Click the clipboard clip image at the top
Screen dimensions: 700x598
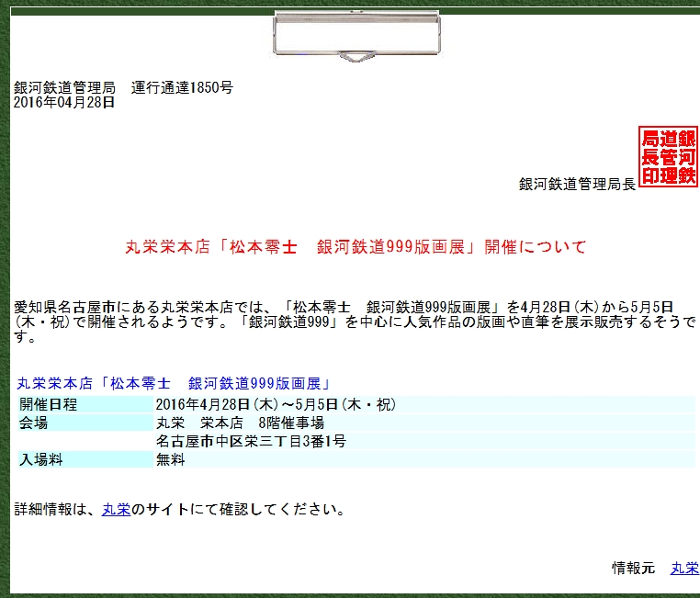(x=356, y=36)
